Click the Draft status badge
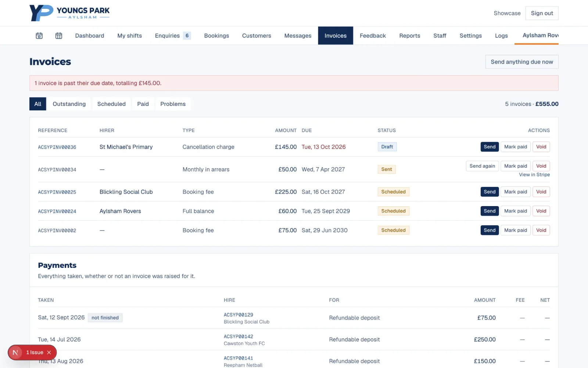The height and width of the screenshot is (368, 588). pos(387,147)
